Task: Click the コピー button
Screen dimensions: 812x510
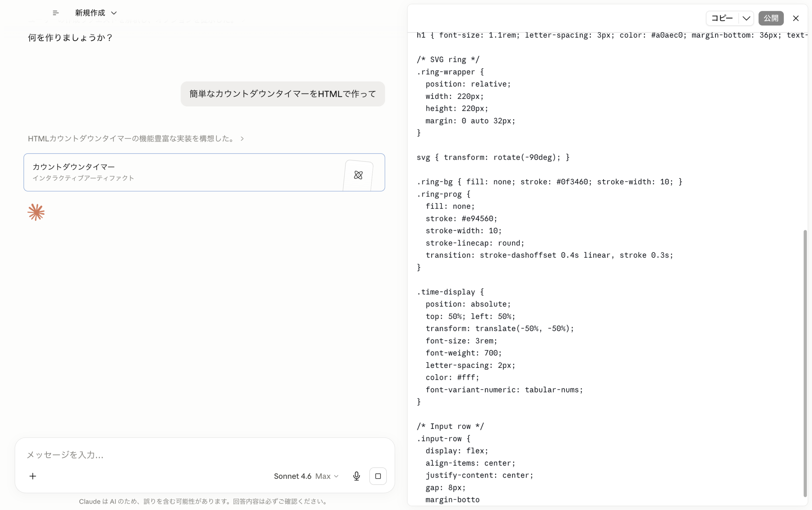Action: point(722,18)
